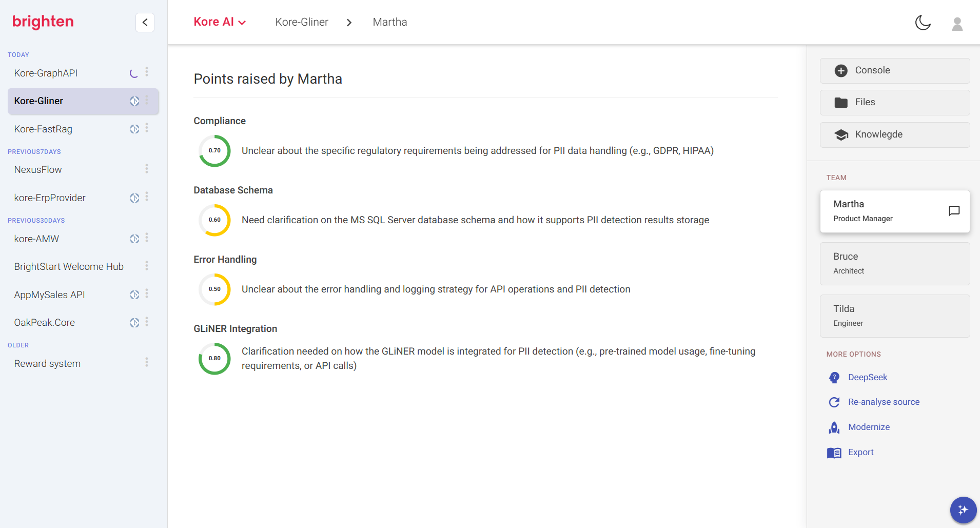980x528 pixels.
Task: Open chat with Martha via the comment icon
Action: pyautogui.click(x=954, y=211)
